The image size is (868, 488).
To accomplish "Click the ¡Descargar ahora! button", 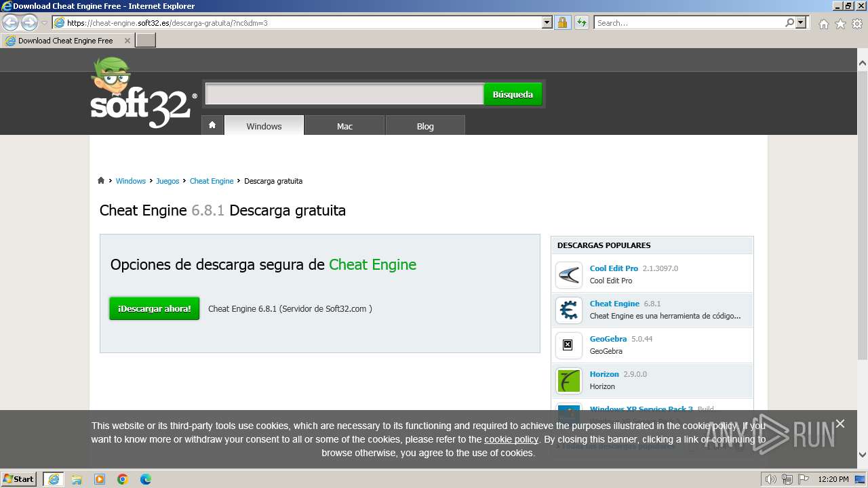I will (155, 308).
